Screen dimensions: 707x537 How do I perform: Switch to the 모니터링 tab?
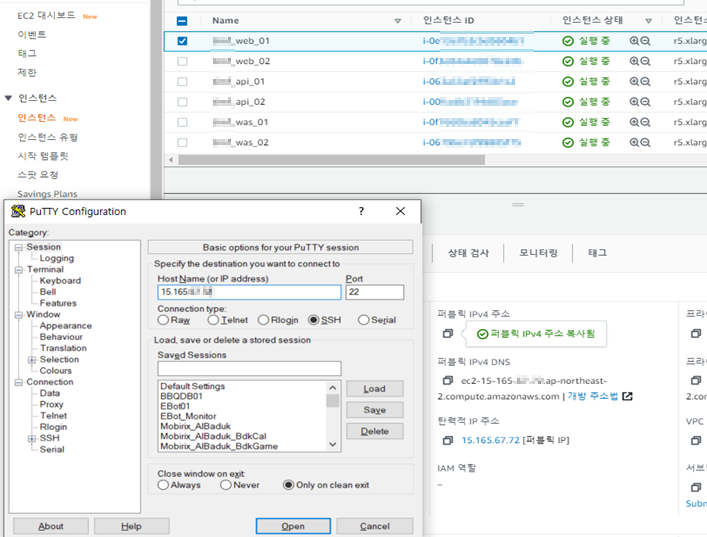coord(538,253)
